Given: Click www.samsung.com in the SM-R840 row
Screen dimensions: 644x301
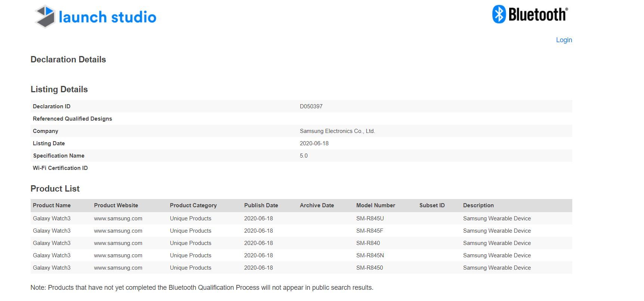Looking at the screenshot, I should pos(118,243).
